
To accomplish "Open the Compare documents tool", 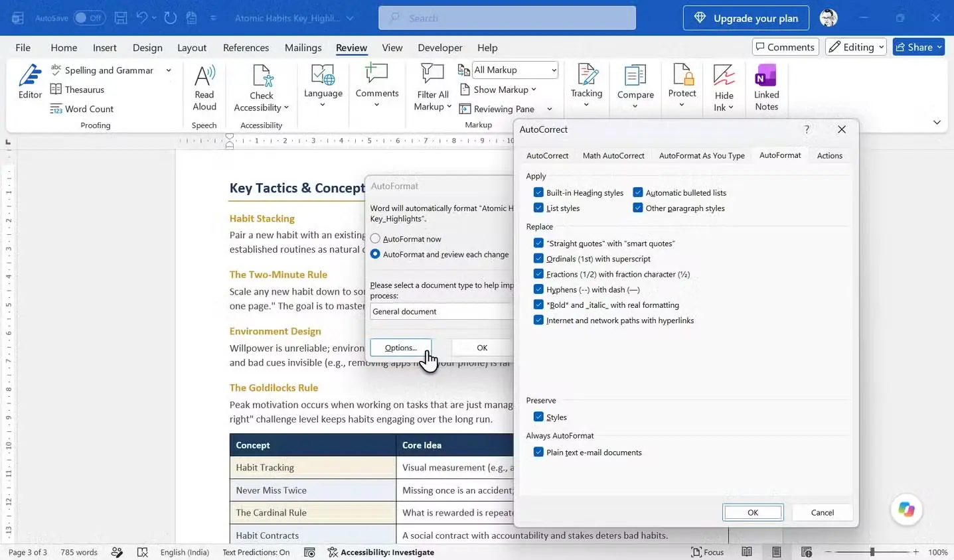I will coord(635,86).
